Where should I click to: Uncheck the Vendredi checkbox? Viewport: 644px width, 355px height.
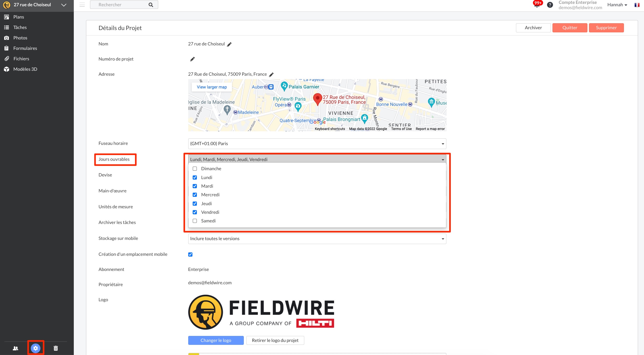[x=195, y=212]
